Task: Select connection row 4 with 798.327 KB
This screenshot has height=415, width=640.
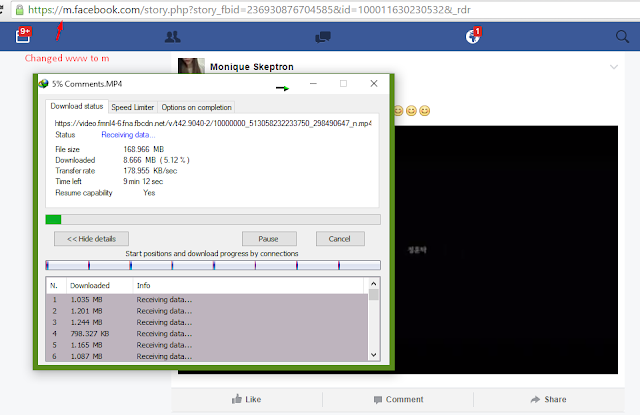Action: coord(207,334)
